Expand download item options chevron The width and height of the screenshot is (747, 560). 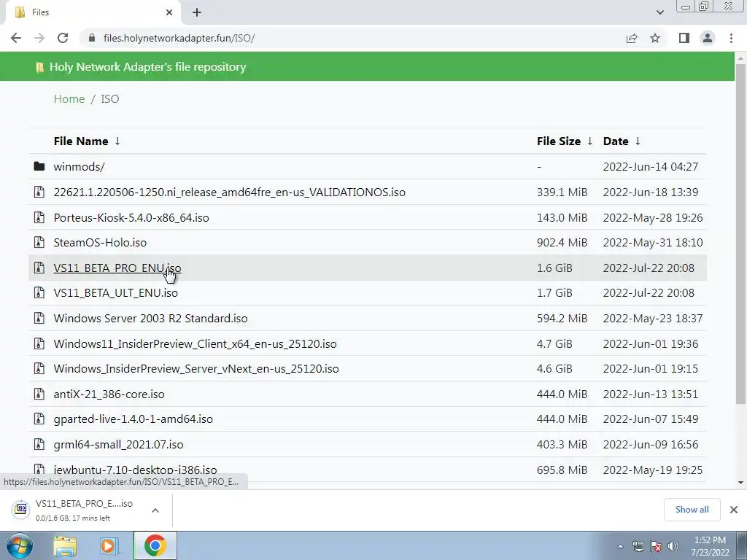click(x=155, y=510)
